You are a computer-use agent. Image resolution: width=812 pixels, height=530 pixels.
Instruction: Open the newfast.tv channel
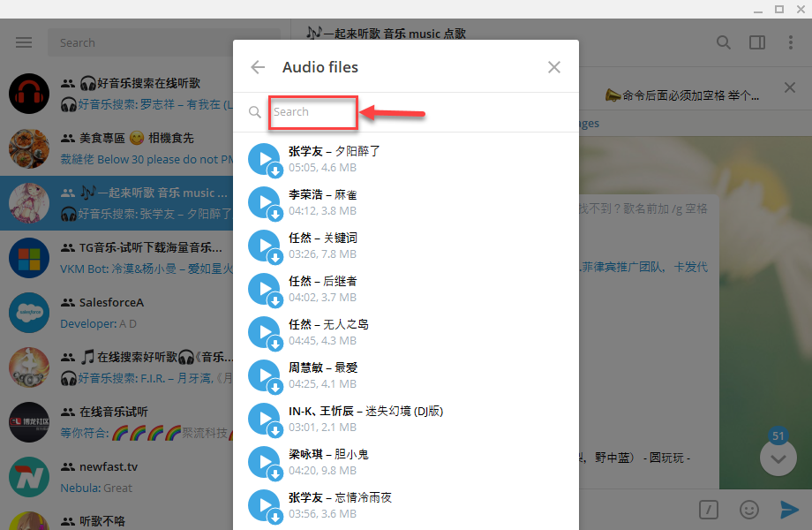(115, 478)
